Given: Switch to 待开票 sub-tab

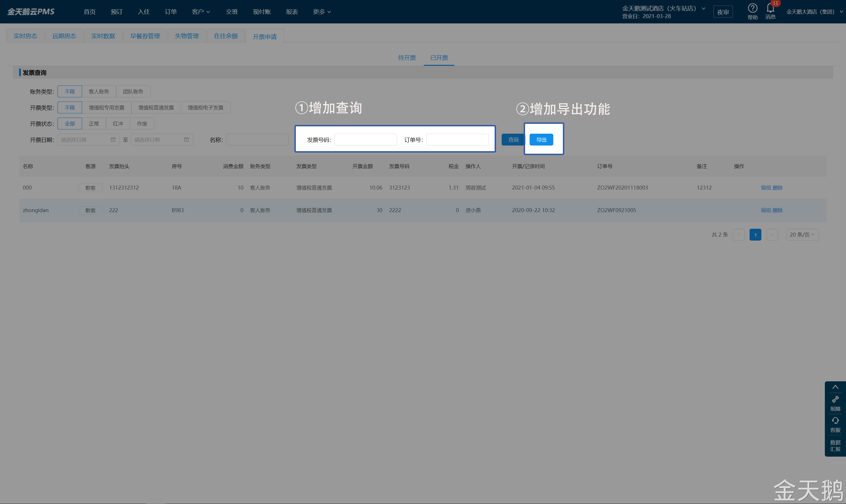Looking at the screenshot, I should click(407, 58).
